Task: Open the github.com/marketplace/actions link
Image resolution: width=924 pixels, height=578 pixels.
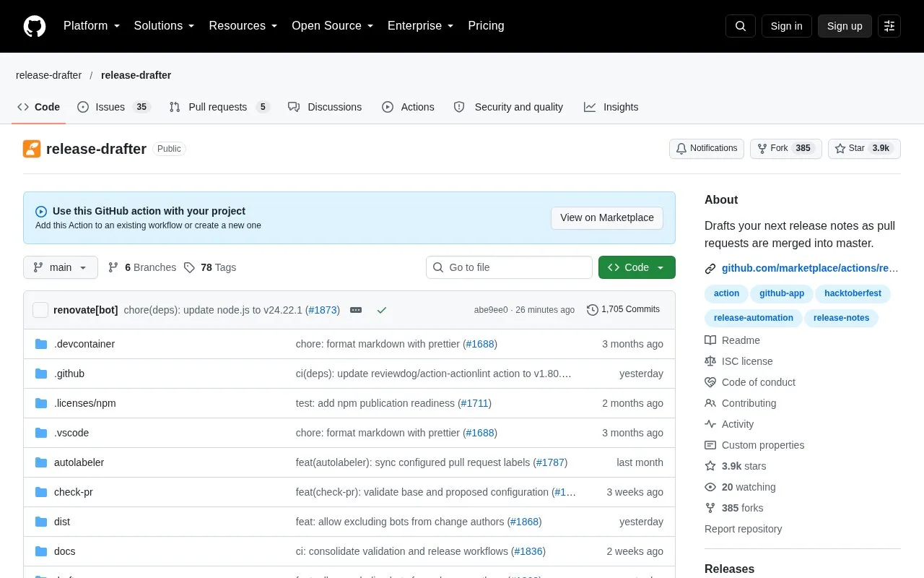Action: tap(810, 268)
